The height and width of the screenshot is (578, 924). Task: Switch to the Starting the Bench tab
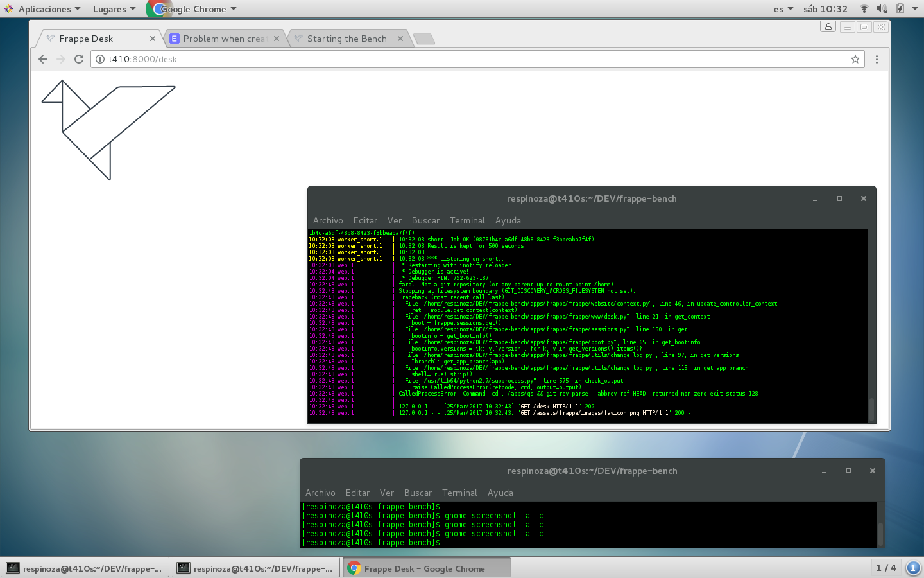click(348, 39)
